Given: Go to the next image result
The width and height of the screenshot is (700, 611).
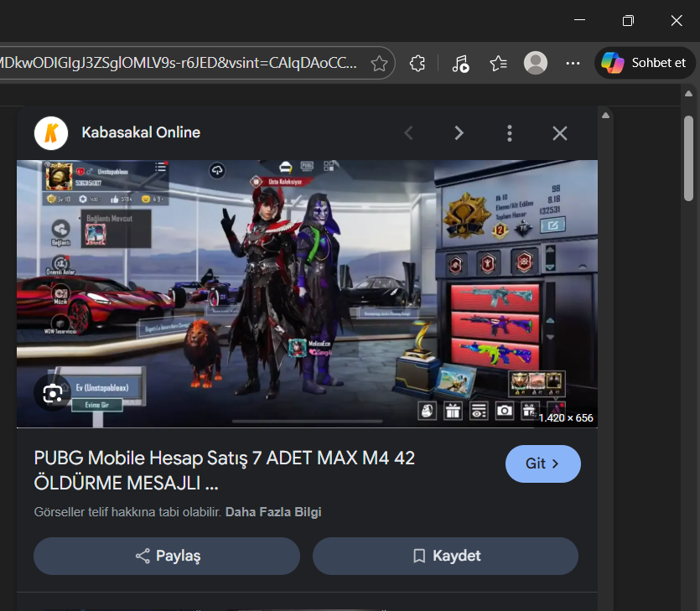Looking at the screenshot, I should (459, 133).
